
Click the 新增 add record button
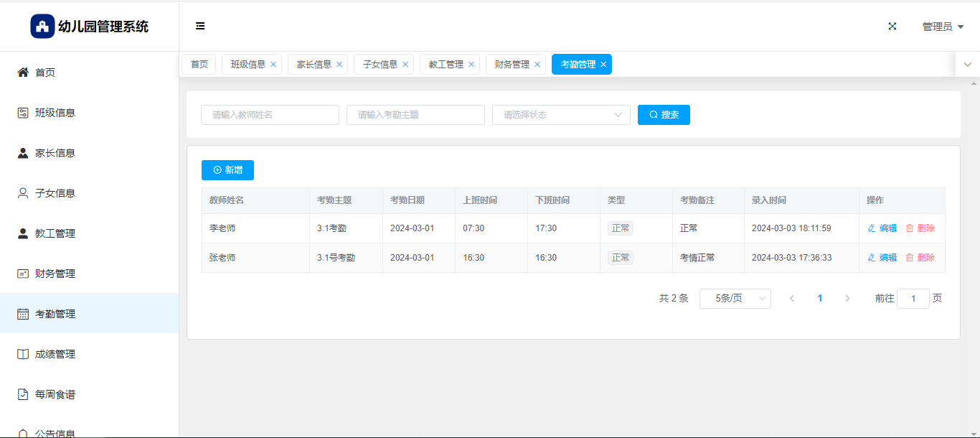[x=227, y=170]
